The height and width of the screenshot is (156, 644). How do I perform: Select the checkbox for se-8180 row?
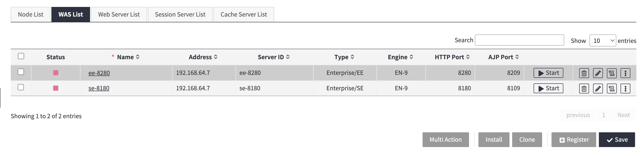21,88
